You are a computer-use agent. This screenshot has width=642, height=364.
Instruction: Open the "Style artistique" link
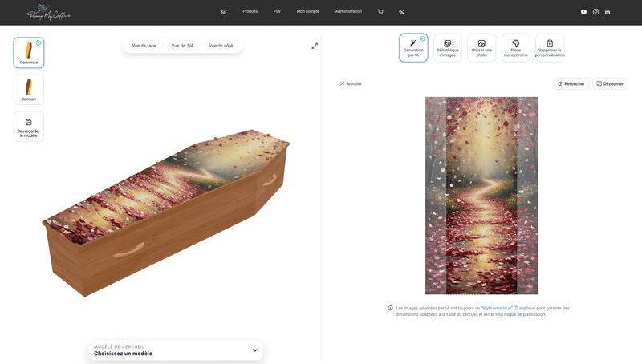point(497,309)
